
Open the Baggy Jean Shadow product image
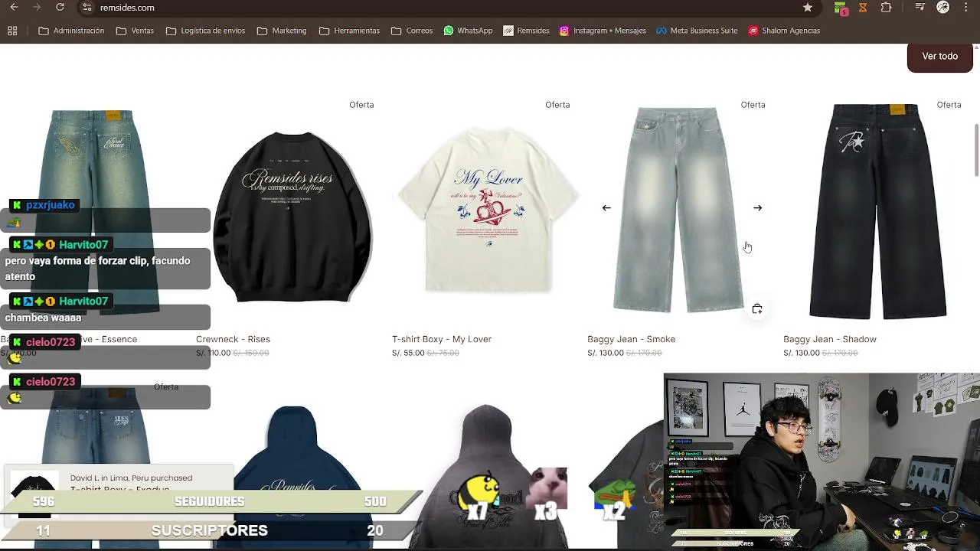coord(878,210)
